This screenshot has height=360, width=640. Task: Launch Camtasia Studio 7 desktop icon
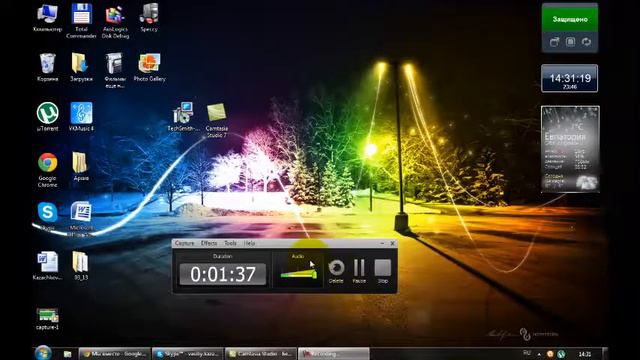(217, 120)
